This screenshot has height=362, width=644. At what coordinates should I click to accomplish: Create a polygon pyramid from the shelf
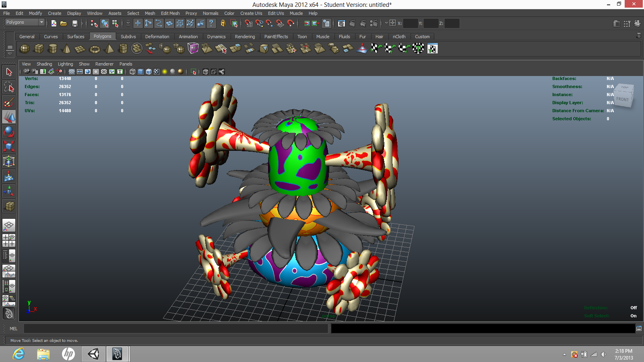tap(109, 49)
